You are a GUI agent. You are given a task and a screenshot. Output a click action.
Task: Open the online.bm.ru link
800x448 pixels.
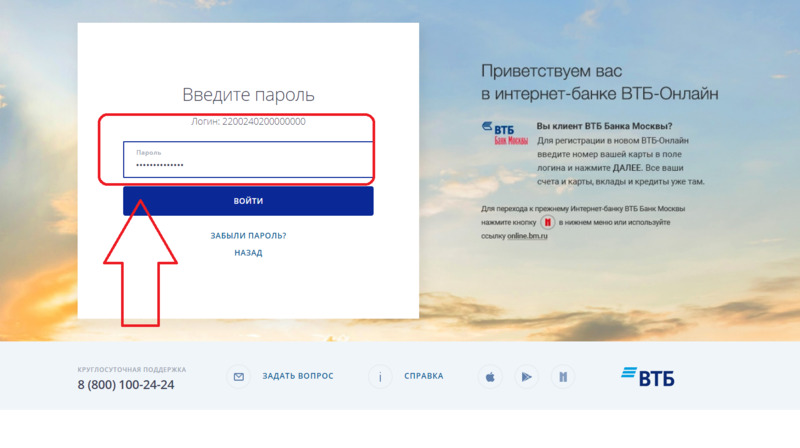pyautogui.click(x=527, y=236)
